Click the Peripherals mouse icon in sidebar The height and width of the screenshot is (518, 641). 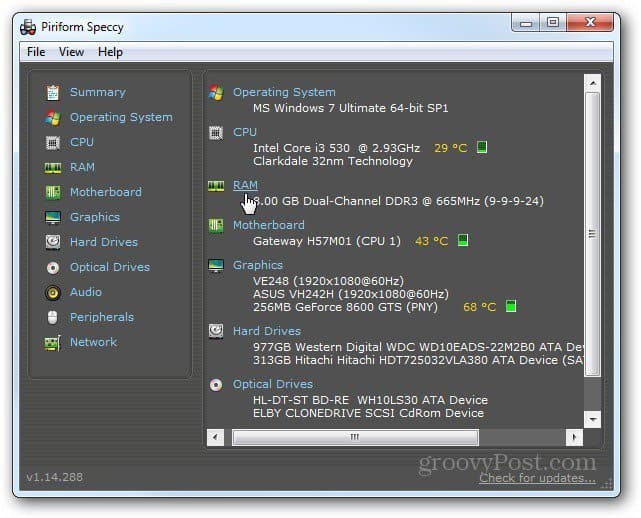[52, 318]
